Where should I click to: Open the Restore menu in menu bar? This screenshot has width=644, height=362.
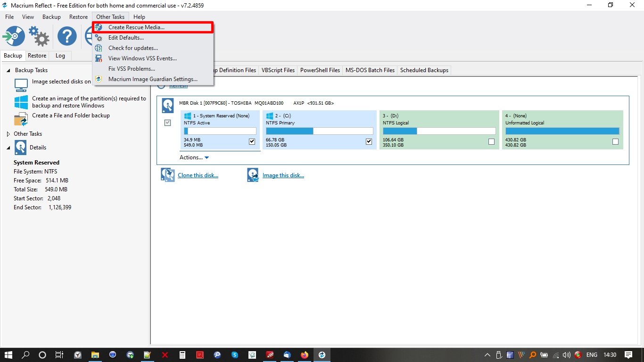coord(78,17)
